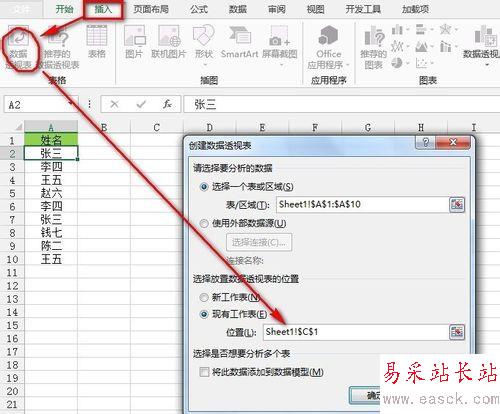Confirm formula entry checkmark icon
This screenshot has width=500, height=414.
141,104
